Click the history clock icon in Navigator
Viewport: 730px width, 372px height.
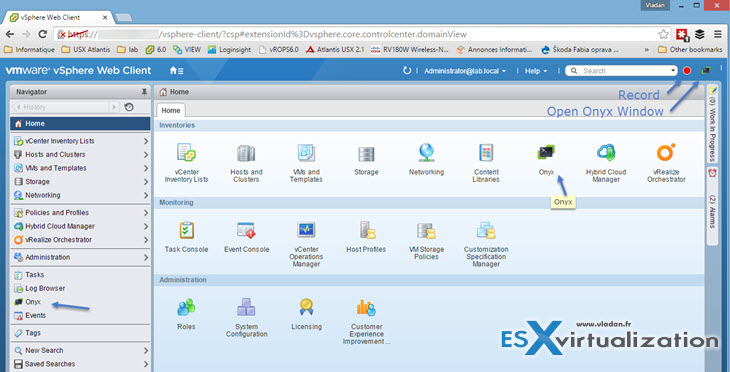click(129, 107)
